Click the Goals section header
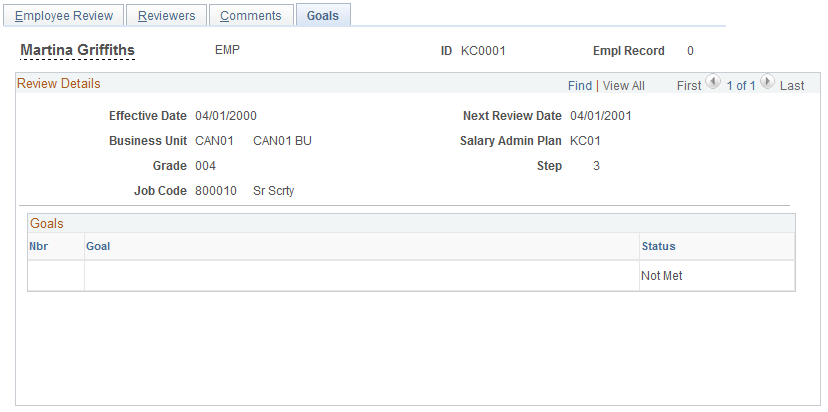The height and width of the screenshot is (412, 828). (46, 223)
